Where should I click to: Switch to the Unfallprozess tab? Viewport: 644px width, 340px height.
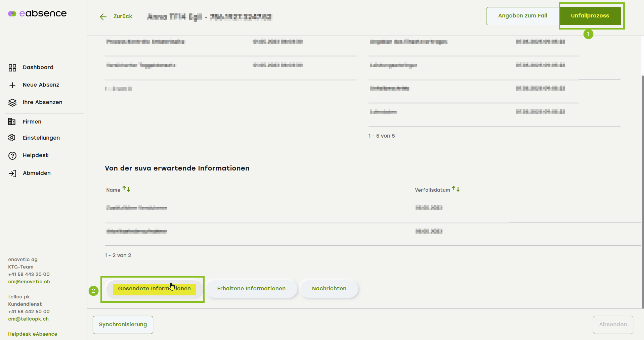(x=590, y=16)
